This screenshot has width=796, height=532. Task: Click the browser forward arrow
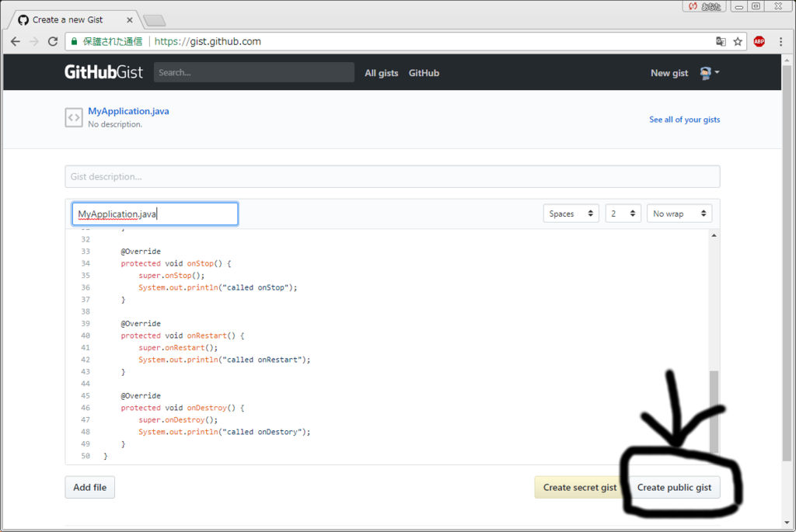[34, 42]
